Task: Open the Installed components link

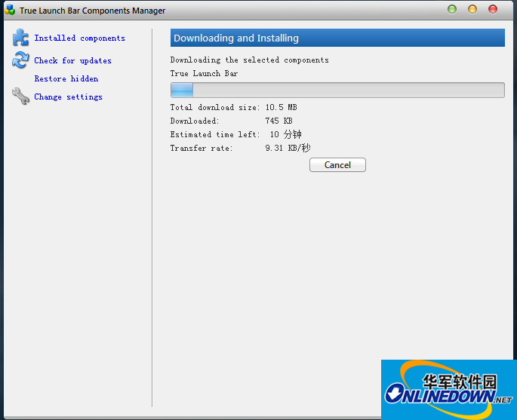Action: 79,38
